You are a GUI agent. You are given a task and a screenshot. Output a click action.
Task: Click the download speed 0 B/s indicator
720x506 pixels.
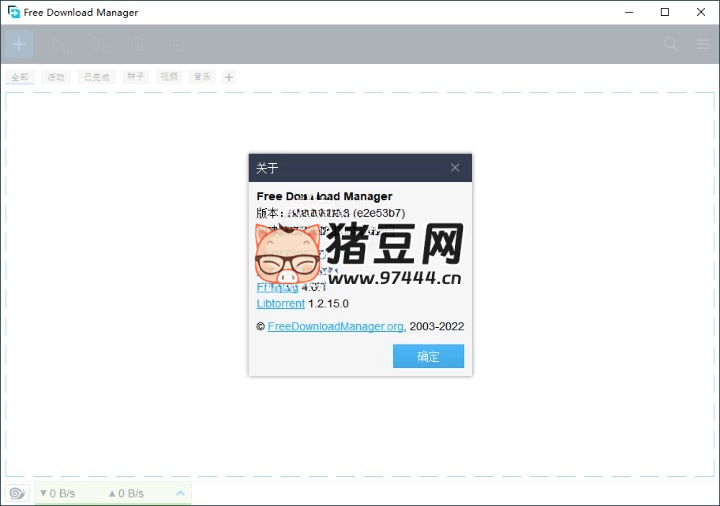[x=57, y=493]
